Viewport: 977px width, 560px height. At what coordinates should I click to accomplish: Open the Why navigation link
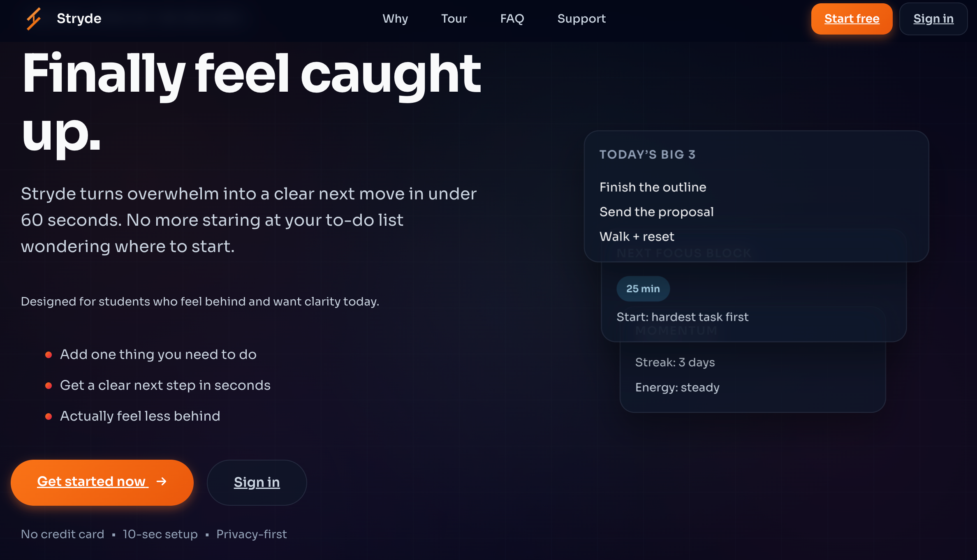point(395,19)
